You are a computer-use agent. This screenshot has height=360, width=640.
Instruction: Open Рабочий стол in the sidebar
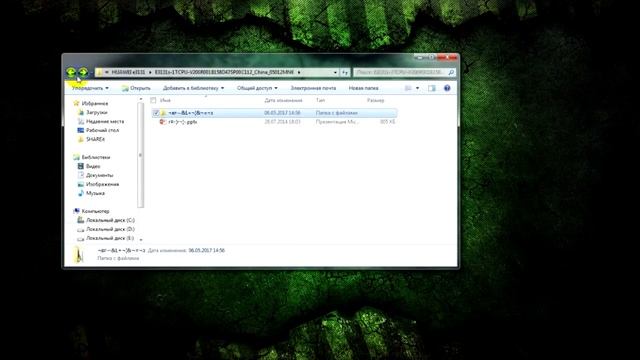point(102,130)
